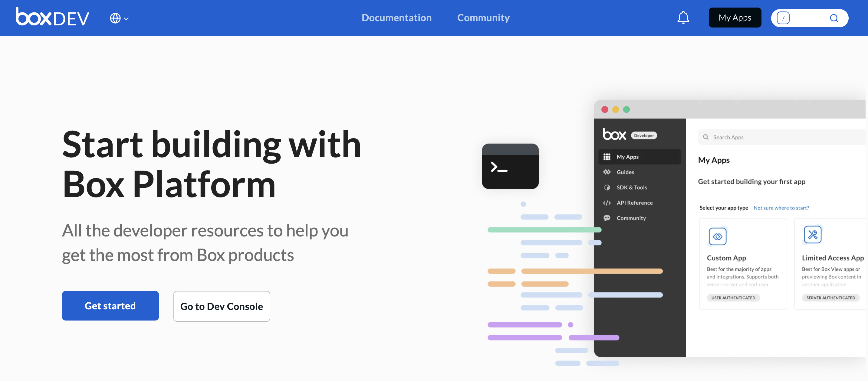868x381 pixels.
Task: Select My Apps grid icon in sidebar
Action: coord(607,157)
